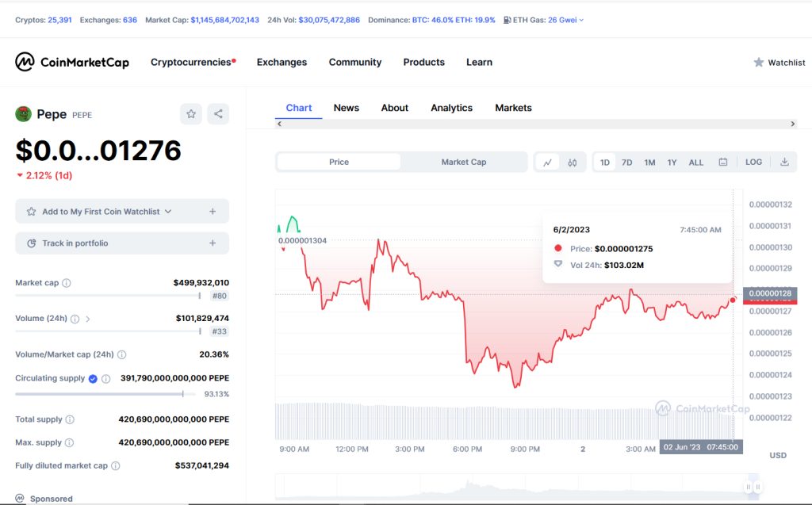Screen dimensions: 812x505
Task: Toggle LOG scale on chart
Action: (x=753, y=162)
